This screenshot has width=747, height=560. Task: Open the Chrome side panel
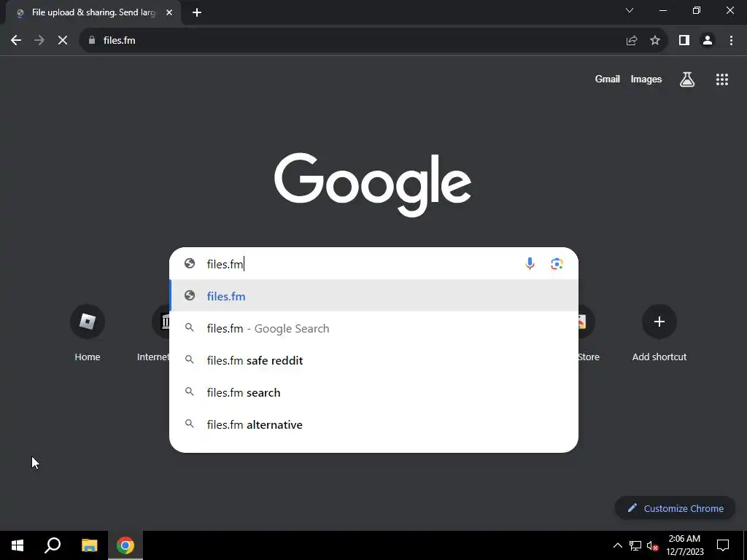click(684, 41)
